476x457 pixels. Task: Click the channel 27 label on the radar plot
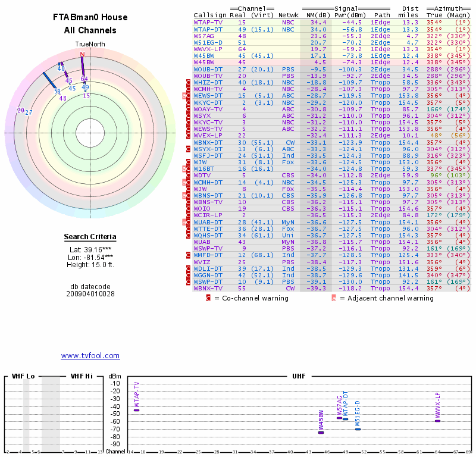pos(29,112)
